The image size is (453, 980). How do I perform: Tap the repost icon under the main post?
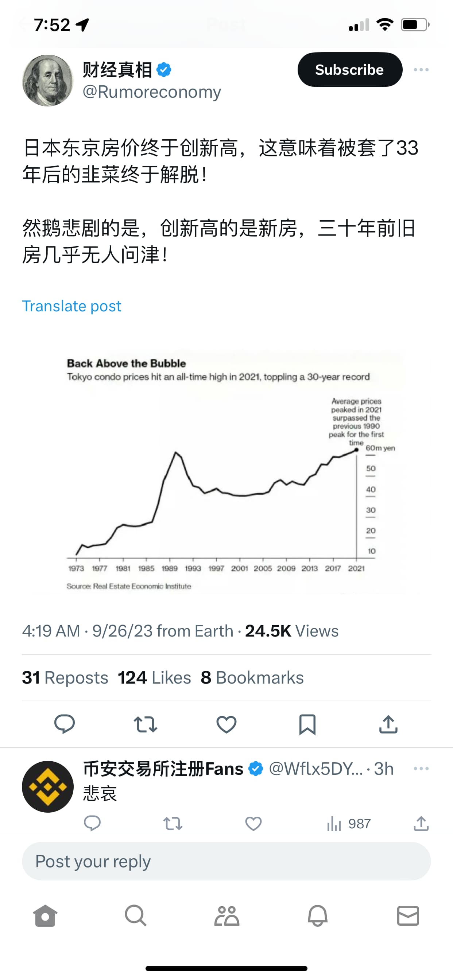pos(145,724)
